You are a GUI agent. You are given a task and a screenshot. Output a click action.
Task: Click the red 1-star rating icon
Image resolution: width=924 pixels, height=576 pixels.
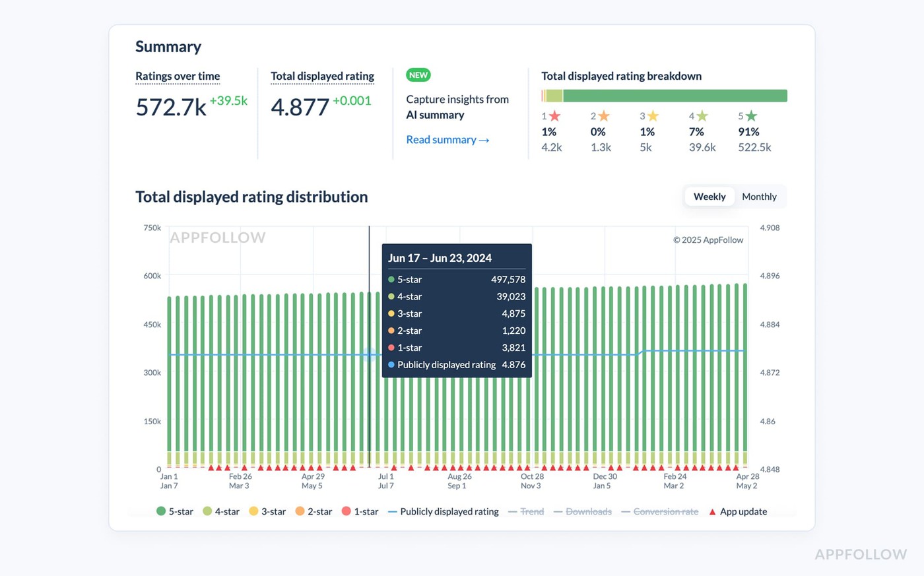pyautogui.click(x=555, y=116)
